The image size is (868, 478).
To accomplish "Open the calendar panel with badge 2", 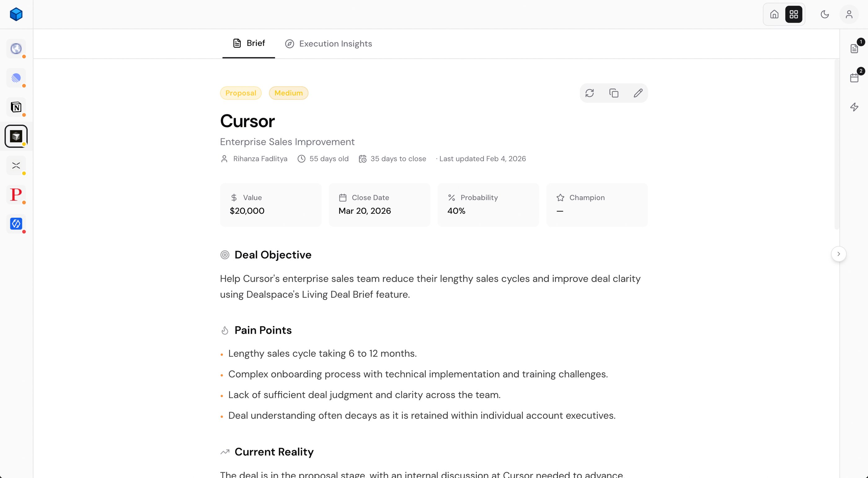I will (854, 78).
